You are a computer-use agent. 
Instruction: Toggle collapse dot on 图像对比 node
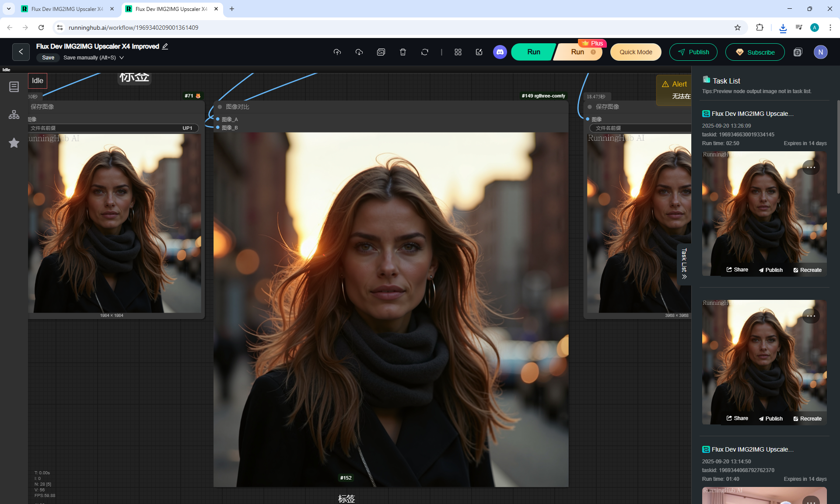pyautogui.click(x=220, y=107)
